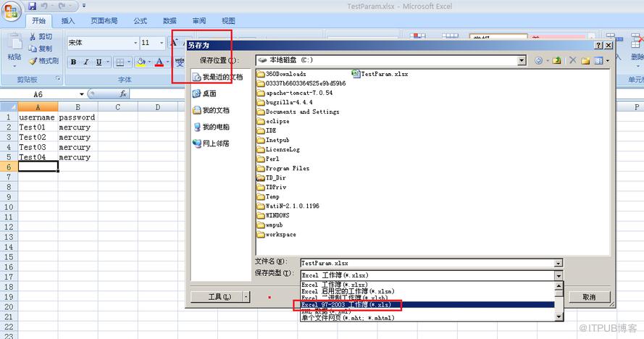This screenshot has width=644, height=339.
Task: Select the eclipse folder
Action: point(273,121)
